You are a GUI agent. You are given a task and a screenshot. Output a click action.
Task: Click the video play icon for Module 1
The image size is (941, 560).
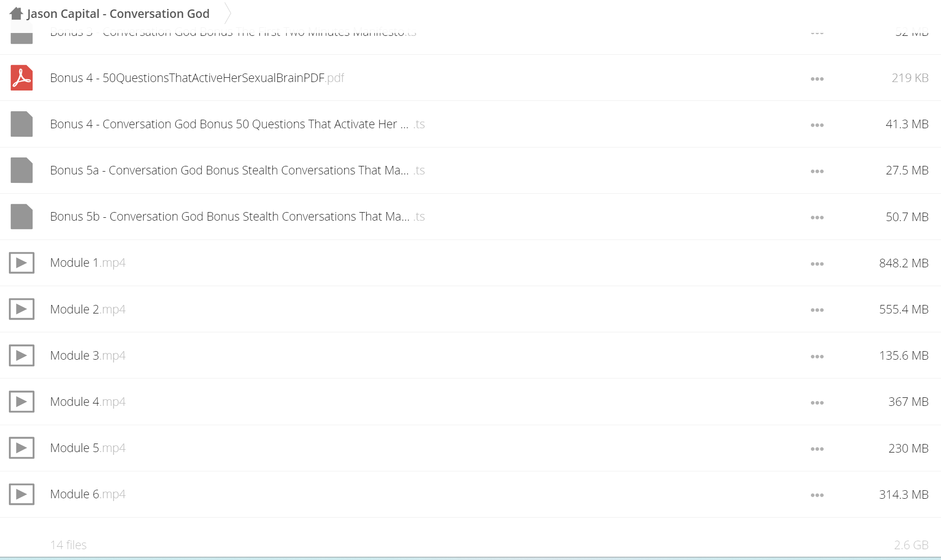click(x=22, y=263)
